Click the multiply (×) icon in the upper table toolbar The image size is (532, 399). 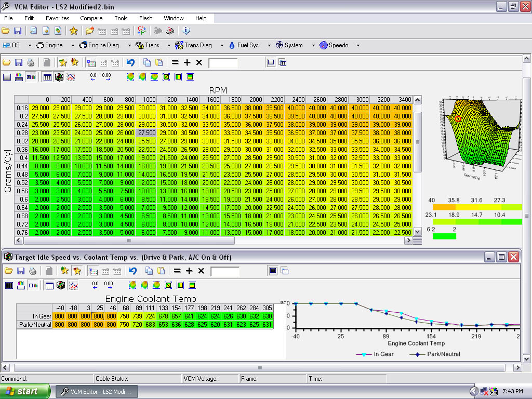click(199, 63)
